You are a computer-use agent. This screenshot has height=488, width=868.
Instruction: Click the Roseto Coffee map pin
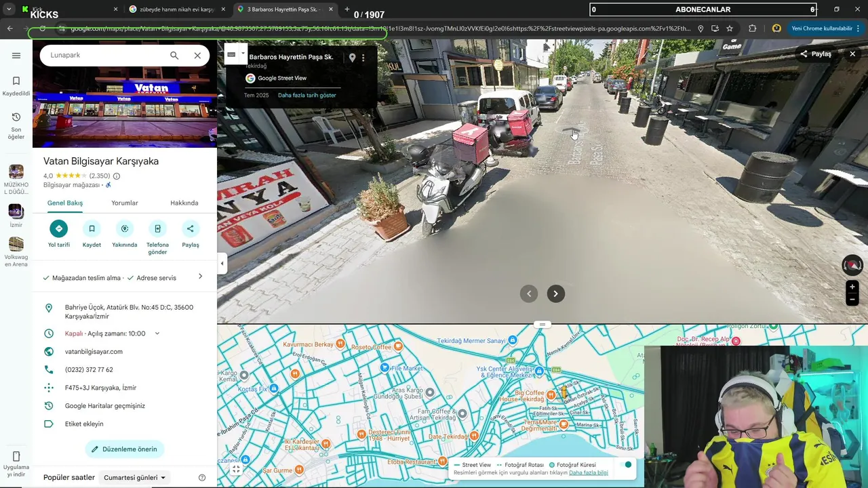coord(398,346)
